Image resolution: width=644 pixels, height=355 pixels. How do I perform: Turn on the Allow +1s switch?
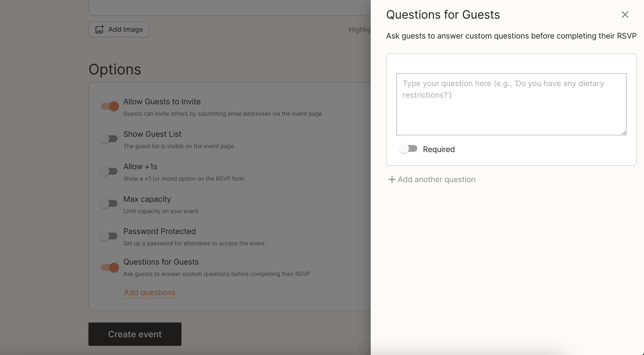(x=109, y=171)
